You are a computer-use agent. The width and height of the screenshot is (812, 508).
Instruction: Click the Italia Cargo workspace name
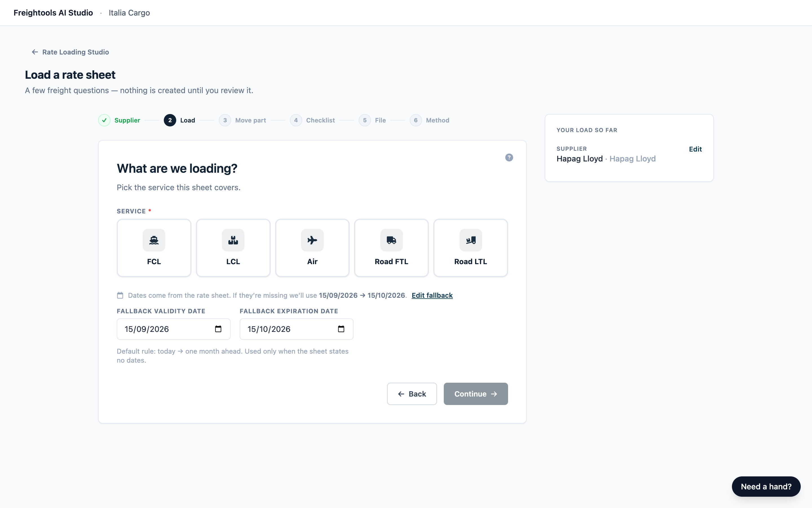(129, 13)
